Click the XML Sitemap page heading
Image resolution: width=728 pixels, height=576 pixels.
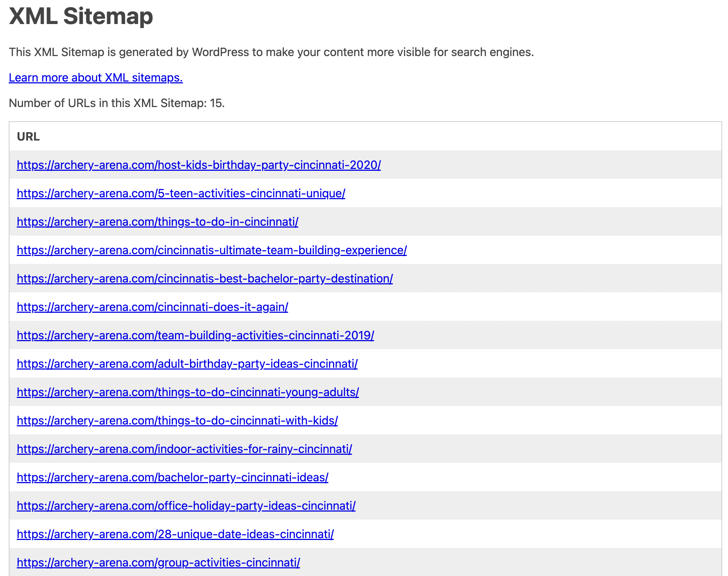[x=81, y=16]
